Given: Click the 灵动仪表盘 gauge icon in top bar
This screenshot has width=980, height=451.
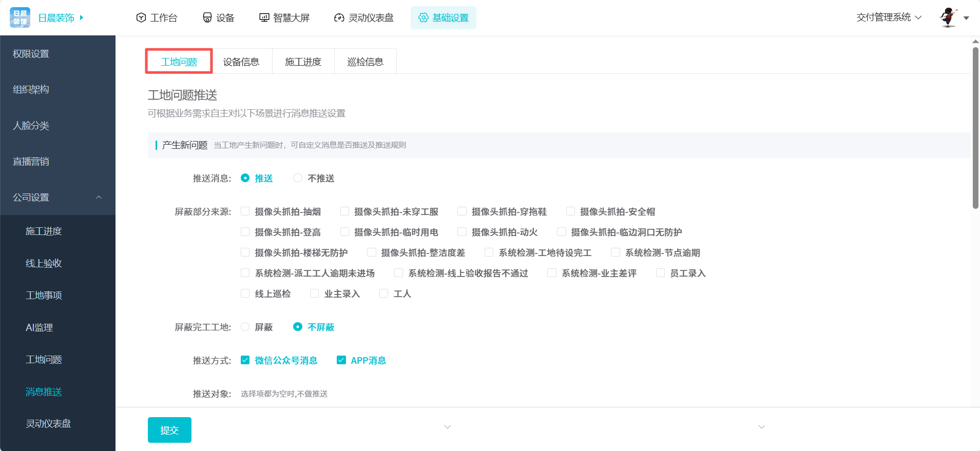Looking at the screenshot, I should (x=339, y=18).
